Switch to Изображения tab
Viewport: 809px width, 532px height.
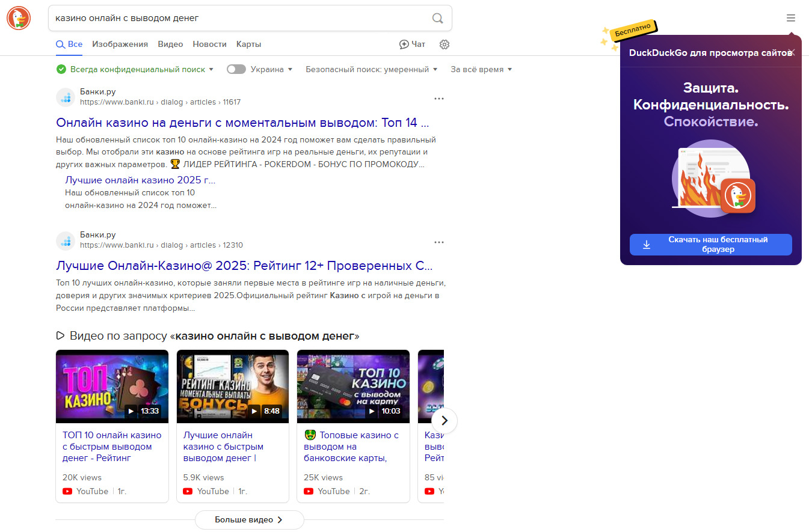[x=120, y=44]
